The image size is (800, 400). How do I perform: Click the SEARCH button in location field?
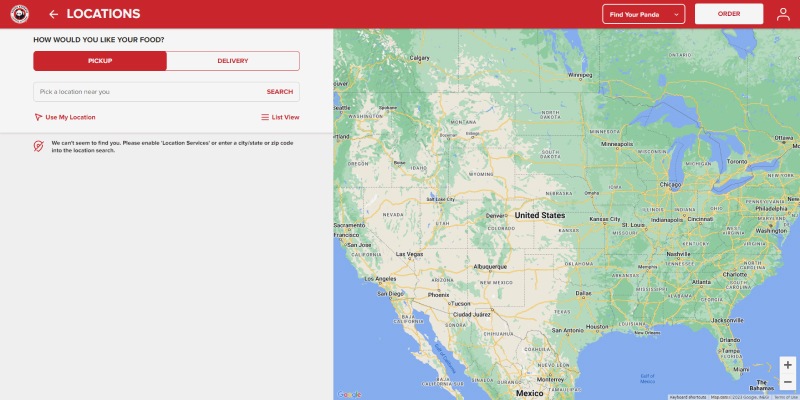[279, 92]
